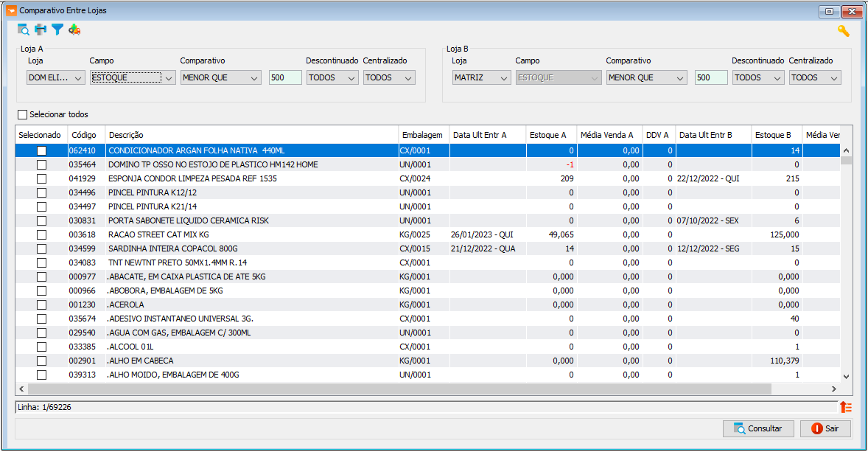Click description .ALHO MOIDO, EMBALAGEM DE 400G
The image size is (868, 452).
[173, 375]
